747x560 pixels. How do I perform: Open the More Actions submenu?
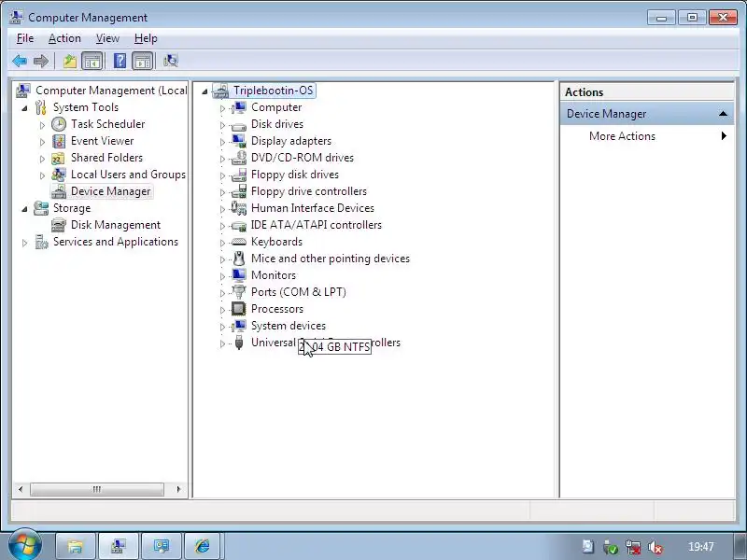647,136
